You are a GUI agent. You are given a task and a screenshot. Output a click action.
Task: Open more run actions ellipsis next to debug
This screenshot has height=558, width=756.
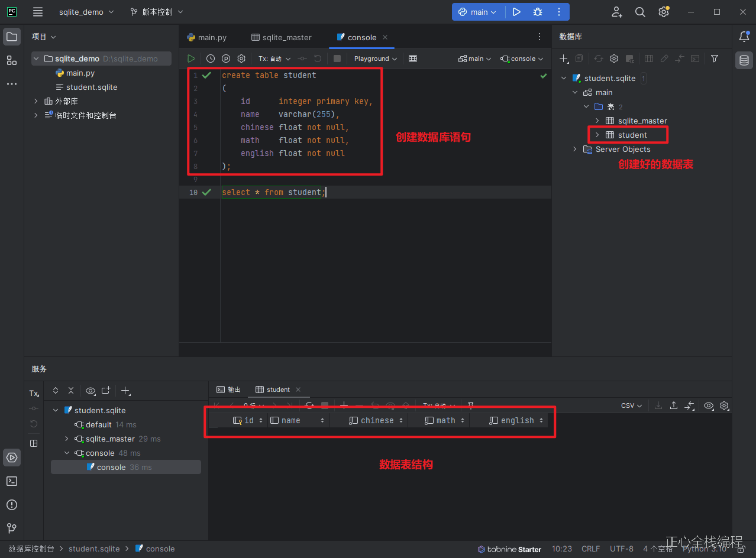point(559,12)
